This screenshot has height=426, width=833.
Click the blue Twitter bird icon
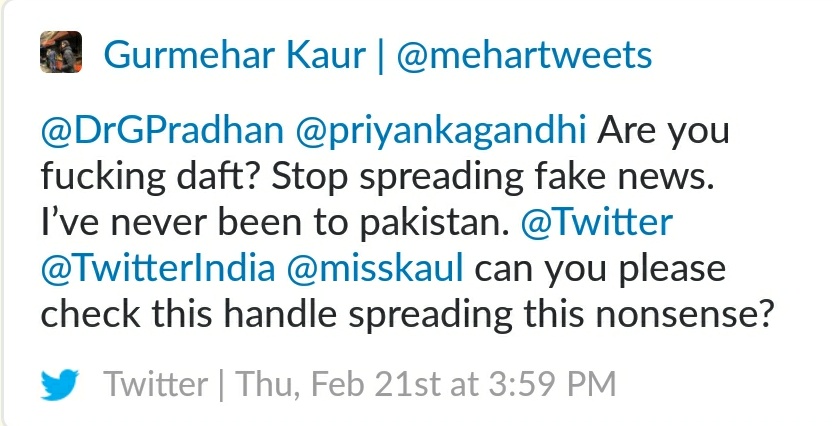60,385
